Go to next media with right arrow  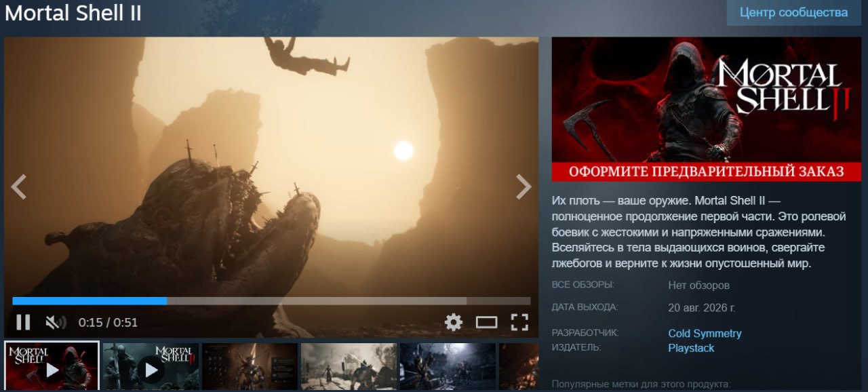click(x=524, y=187)
